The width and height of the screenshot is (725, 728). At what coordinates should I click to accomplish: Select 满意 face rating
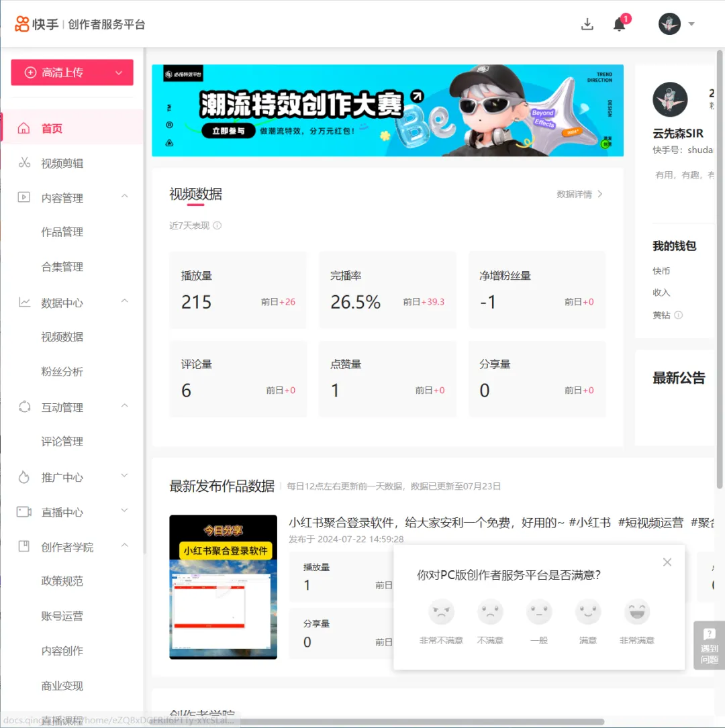588,611
